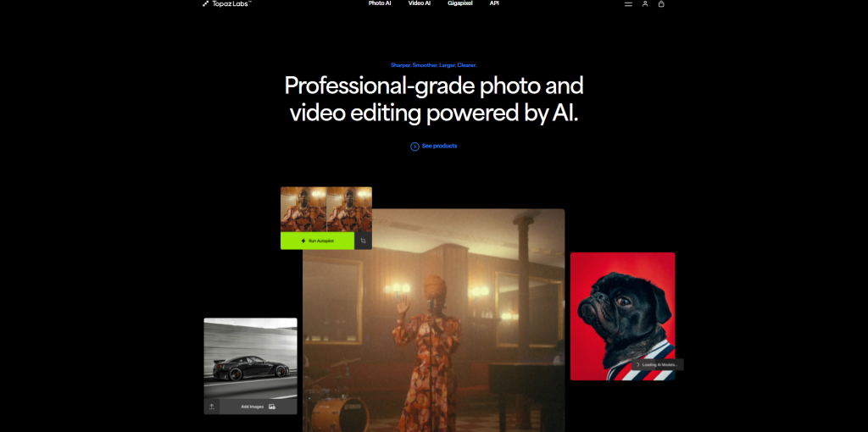Click the lightning bolt on Run Autopilot

[x=303, y=241]
